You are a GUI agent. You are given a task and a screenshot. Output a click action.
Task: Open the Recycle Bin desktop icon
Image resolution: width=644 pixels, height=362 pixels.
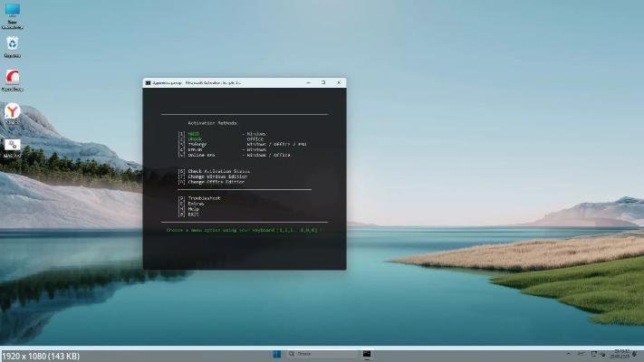coord(13,47)
